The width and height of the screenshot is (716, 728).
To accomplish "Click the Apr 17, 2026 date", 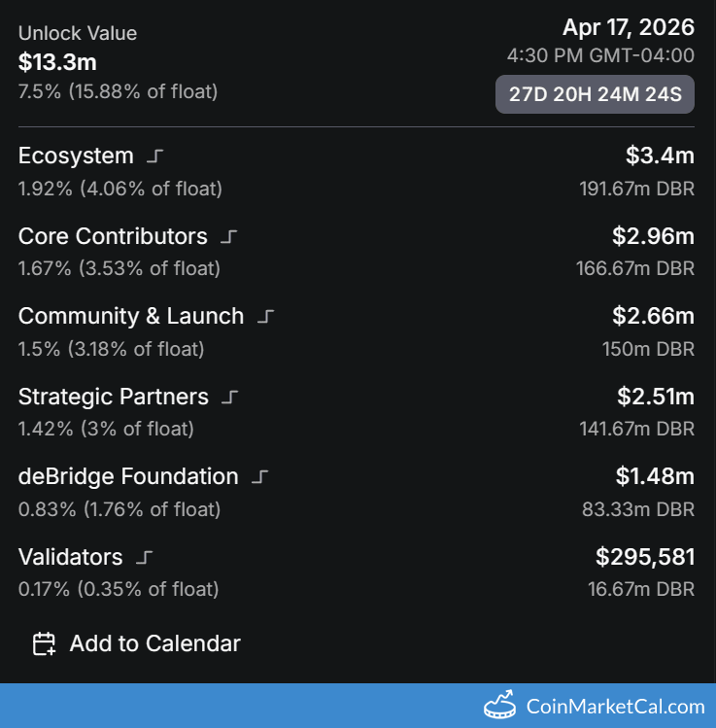I will pos(628,28).
